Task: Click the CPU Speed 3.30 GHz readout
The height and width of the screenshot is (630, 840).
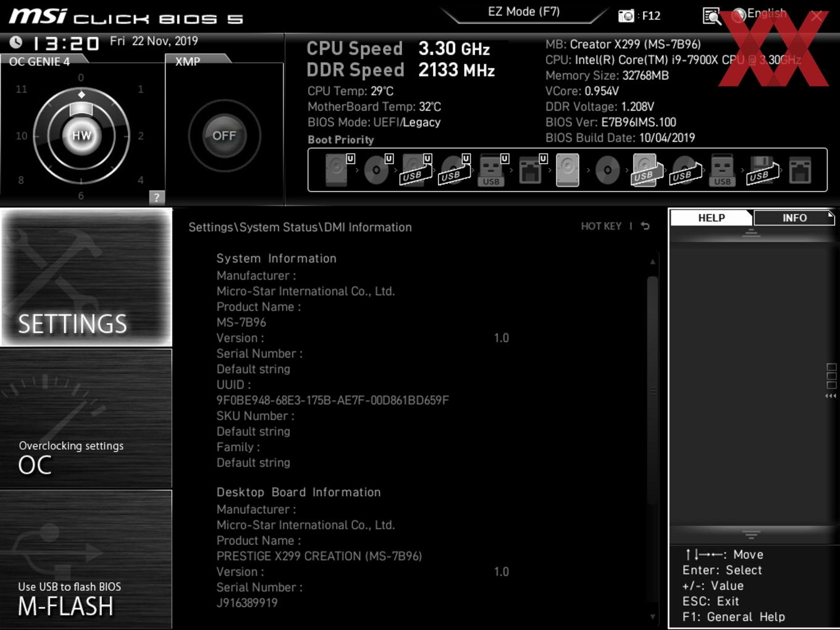Action: [398, 48]
